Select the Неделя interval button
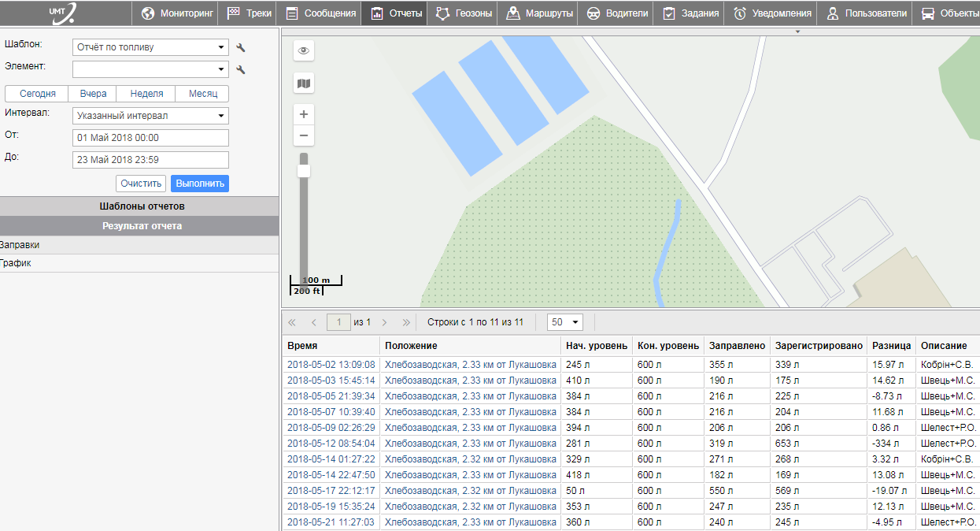Screen dimensions: 980x531 click(147, 94)
